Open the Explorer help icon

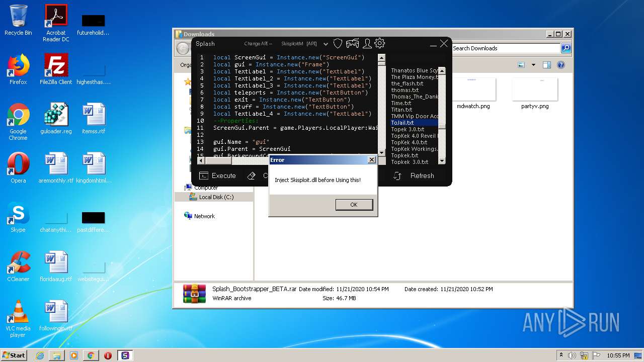pos(561,65)
